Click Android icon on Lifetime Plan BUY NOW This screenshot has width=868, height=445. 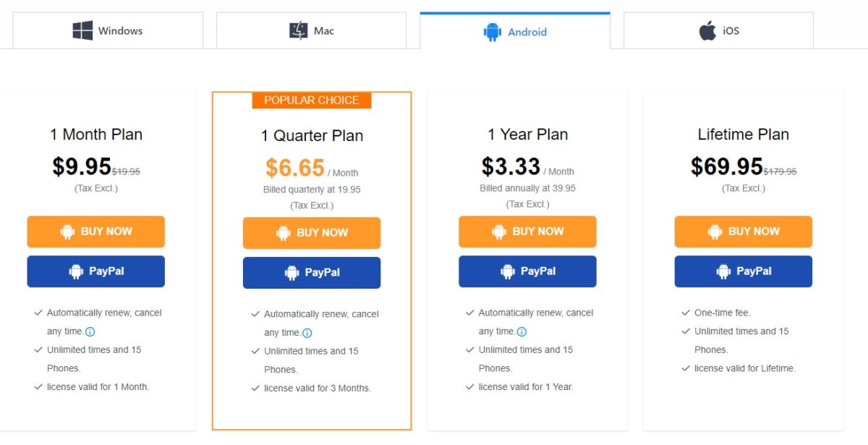715,232
